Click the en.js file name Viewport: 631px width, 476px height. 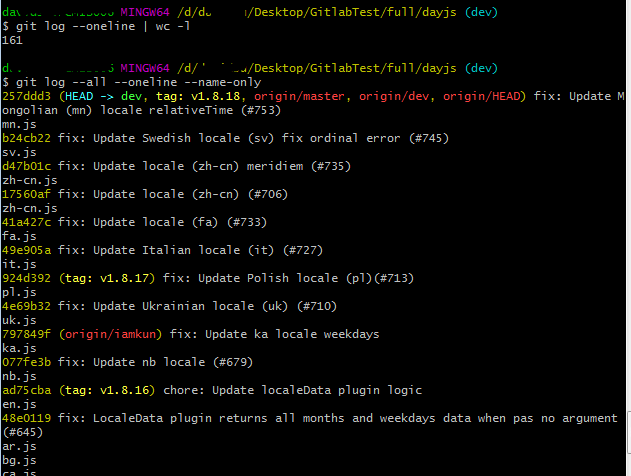(19, 403)
